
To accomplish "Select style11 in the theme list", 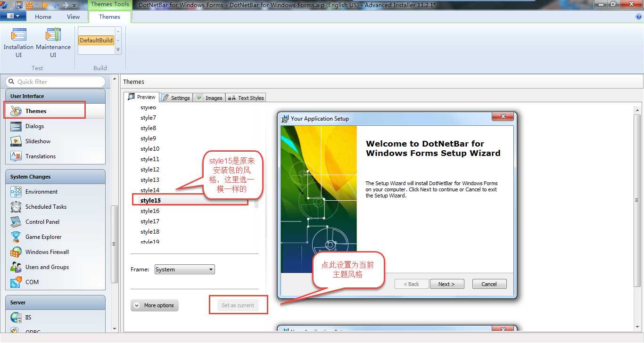I will [150, 159].
